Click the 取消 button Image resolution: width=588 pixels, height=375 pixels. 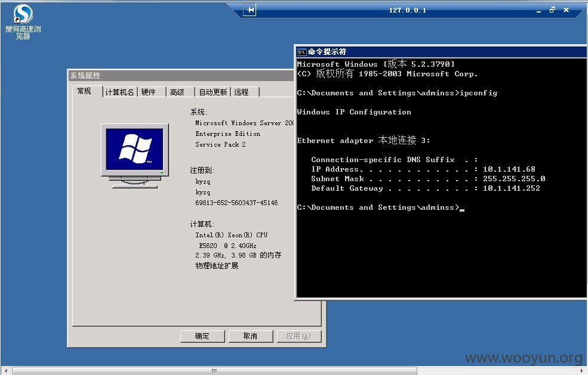(250, 336)
